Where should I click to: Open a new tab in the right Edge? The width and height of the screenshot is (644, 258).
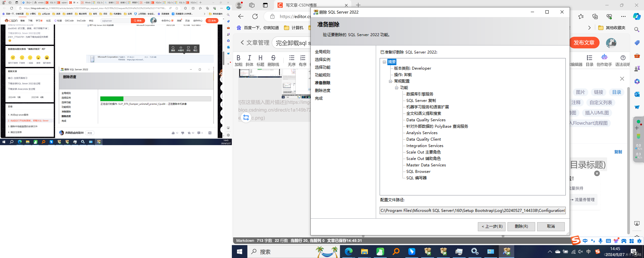tap(358, 5)
